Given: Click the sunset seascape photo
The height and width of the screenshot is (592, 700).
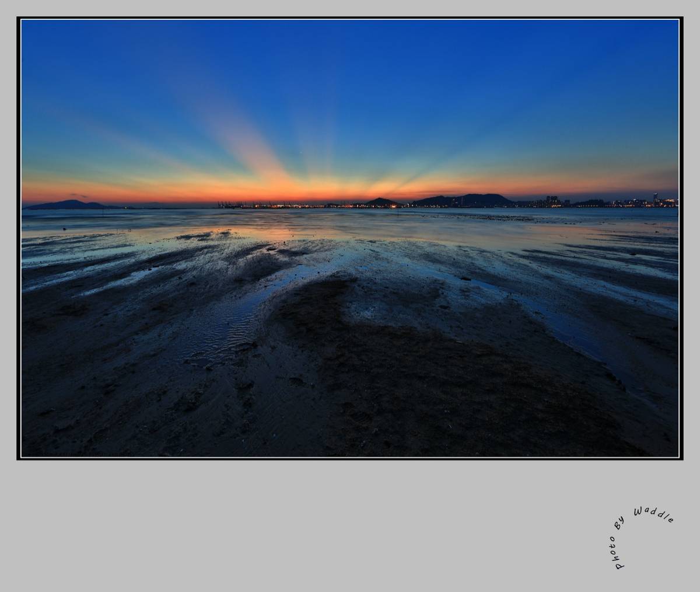Looking at the screenshot, I should (x=350, y=238).
